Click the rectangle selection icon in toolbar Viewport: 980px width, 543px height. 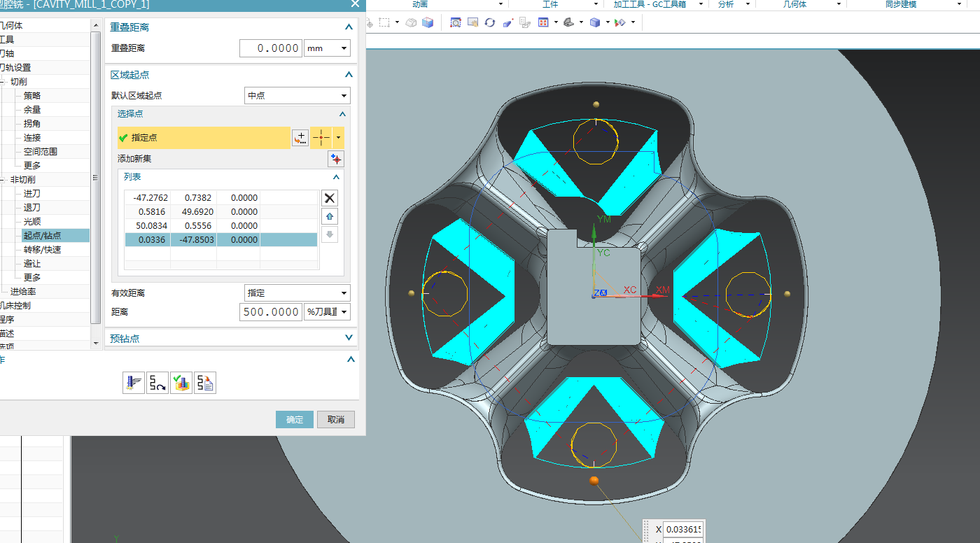(x=384, y=22)
